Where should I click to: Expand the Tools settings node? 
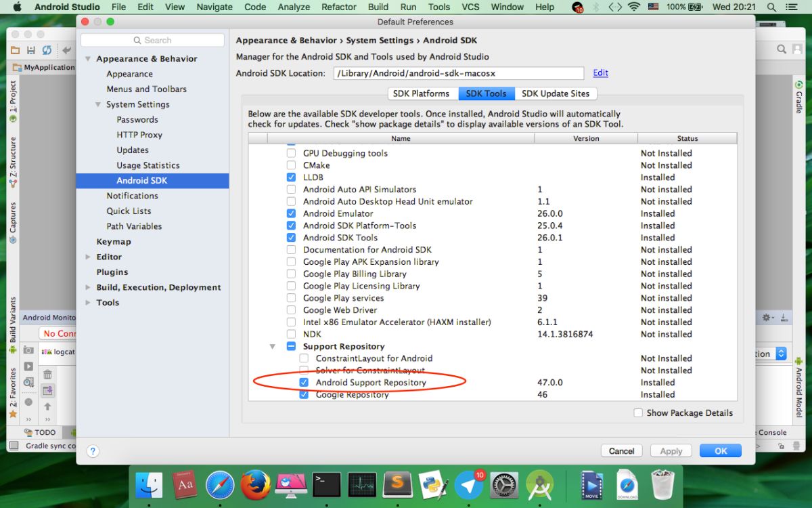(88, 303)
